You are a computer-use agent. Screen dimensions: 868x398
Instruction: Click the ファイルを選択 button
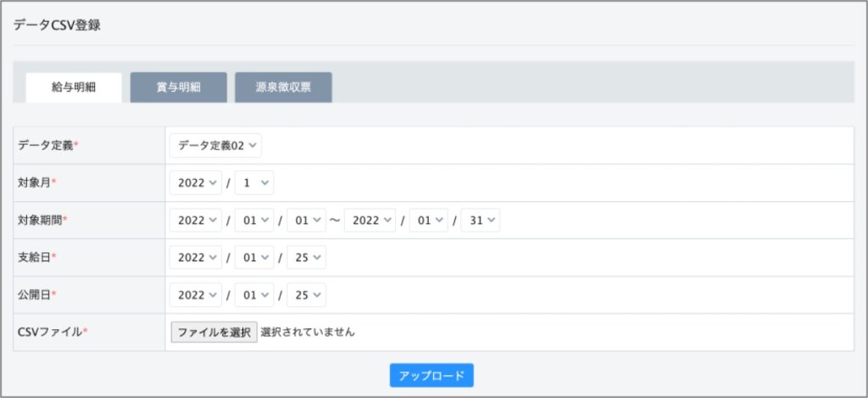[x=214, y=332]
